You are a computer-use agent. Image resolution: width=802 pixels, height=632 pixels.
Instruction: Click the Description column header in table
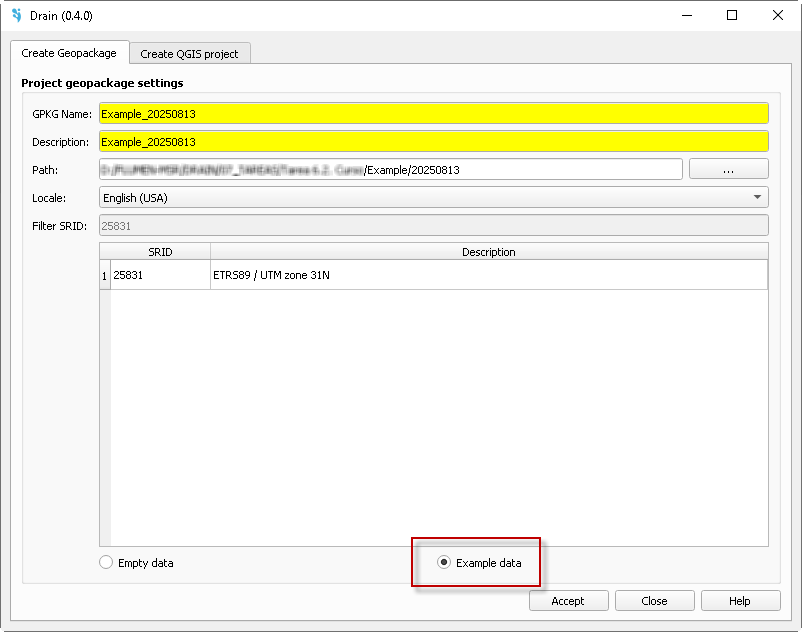coord(488,252)
